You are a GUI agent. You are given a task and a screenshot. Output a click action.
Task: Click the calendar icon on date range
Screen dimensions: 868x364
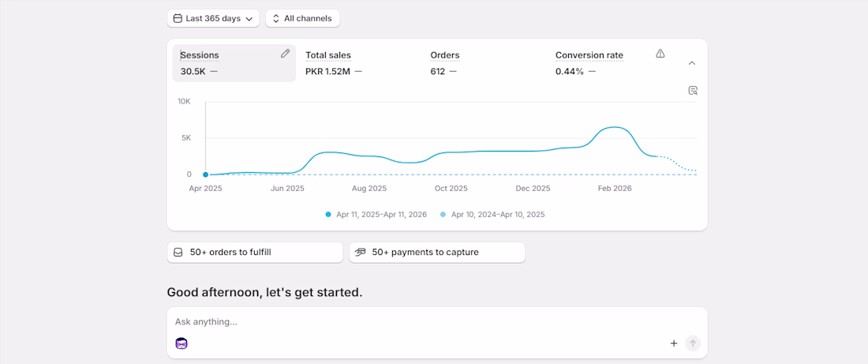[178, 18]
